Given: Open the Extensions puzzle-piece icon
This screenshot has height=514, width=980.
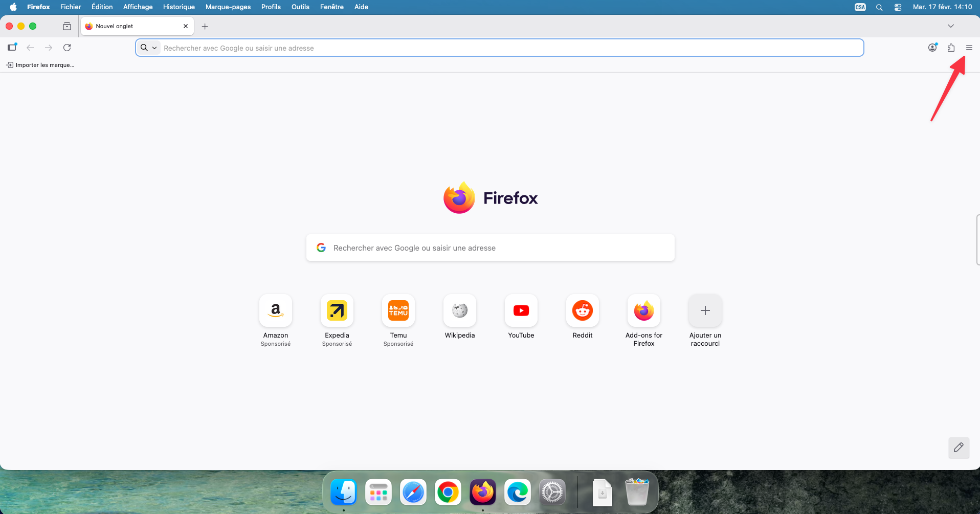Looking at the screenshot, I should click(951, 48).
